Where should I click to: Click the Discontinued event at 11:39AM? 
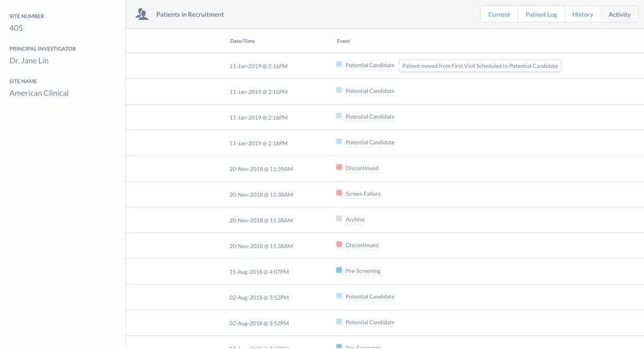[362, 168]
